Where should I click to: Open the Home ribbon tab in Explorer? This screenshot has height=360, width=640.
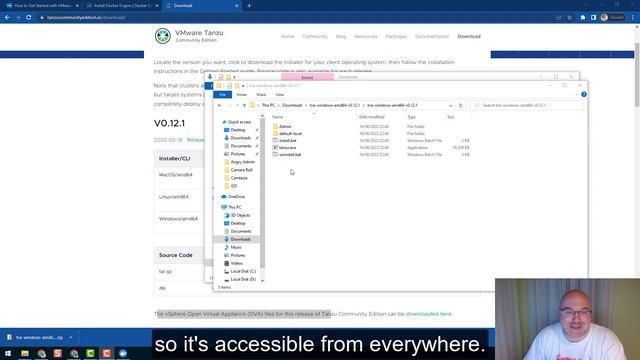tap(242, 95)
